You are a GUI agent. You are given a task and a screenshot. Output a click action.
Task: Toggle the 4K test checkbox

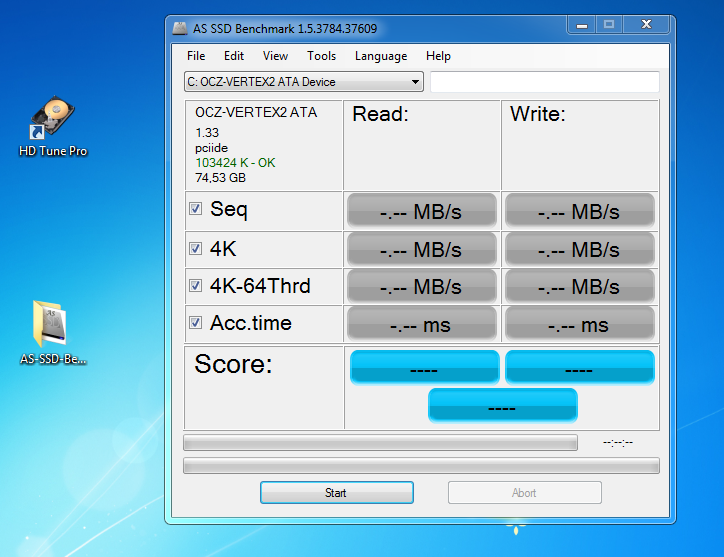point(195,248)
